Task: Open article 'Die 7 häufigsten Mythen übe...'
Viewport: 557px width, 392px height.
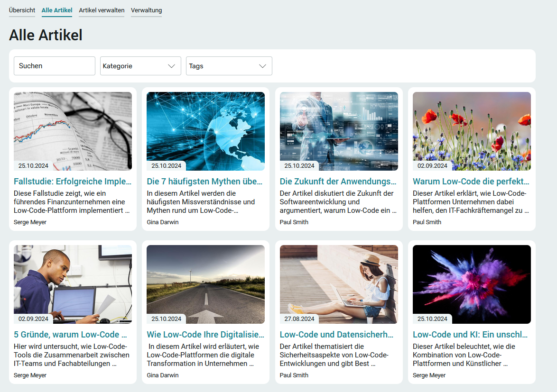Action: (x=204, y=182)
